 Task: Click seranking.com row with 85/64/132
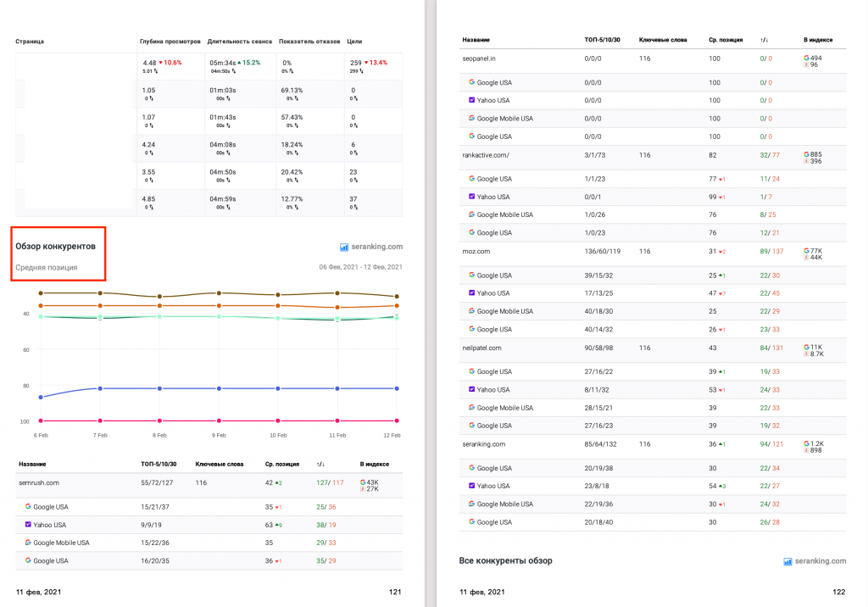point(653,447)
